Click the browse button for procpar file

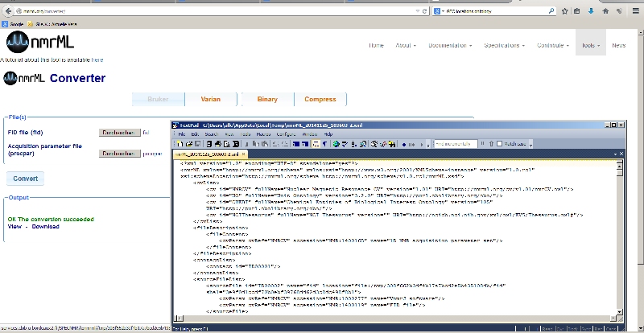tap(118, 154)
